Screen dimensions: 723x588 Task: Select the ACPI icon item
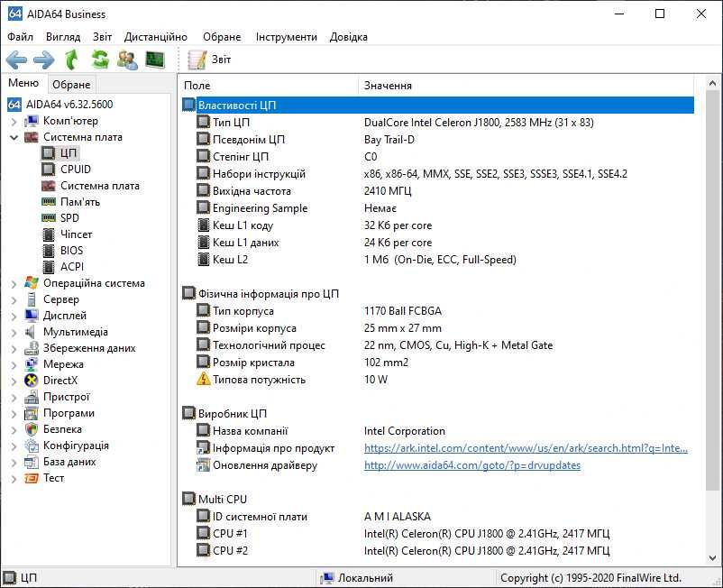pos(49,267)
